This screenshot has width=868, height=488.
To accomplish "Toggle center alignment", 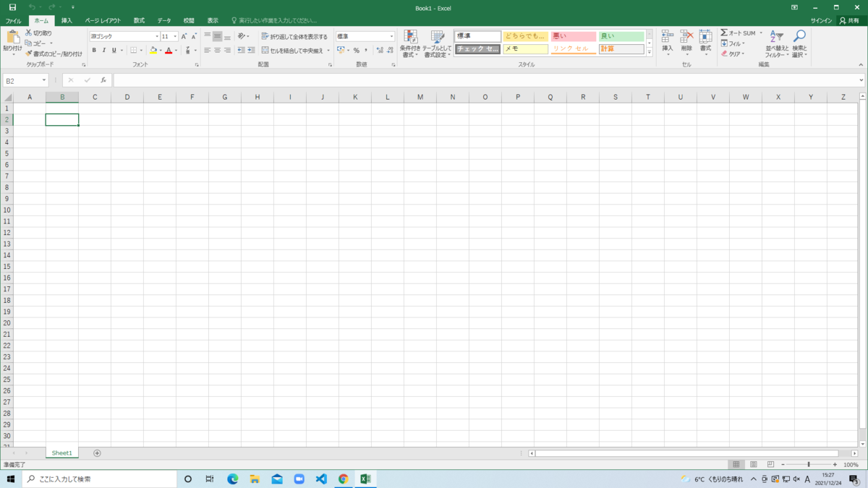I will pos(218,51).
